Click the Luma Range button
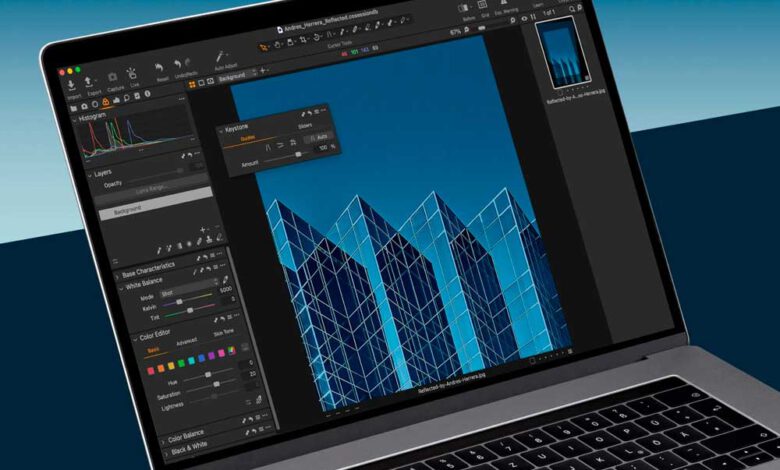 [152, 190]
